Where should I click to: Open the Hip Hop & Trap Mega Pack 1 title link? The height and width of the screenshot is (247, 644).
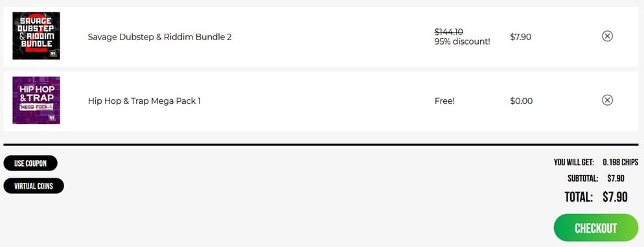144,100
